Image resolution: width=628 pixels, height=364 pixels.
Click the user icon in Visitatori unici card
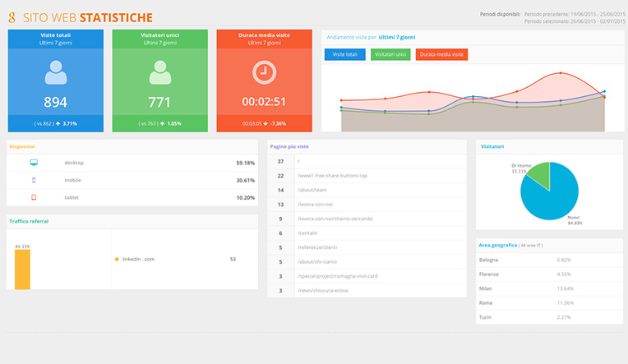pos(159,73)
